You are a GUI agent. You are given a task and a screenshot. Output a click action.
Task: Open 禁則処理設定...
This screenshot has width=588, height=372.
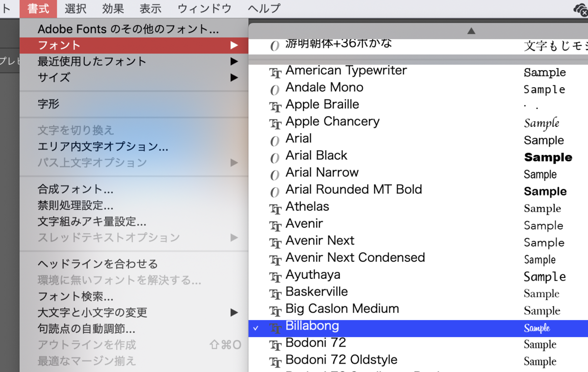(x=75, y=205)
